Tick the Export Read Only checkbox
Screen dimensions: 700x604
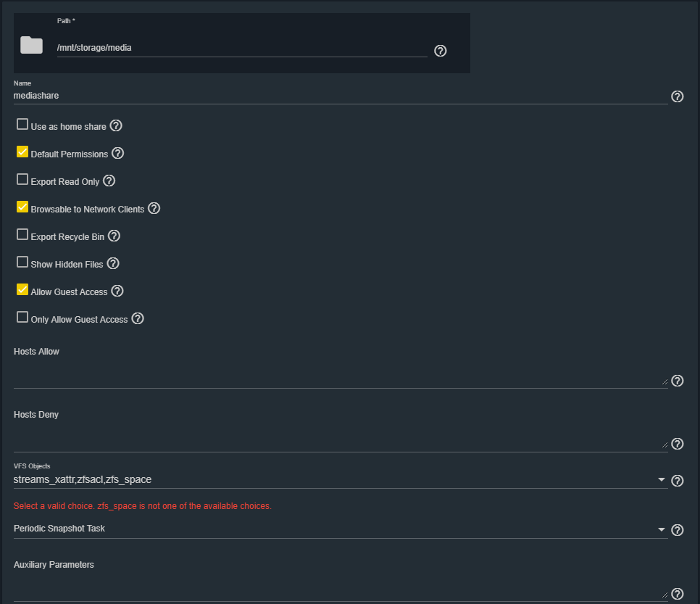[x=22, y=179]
